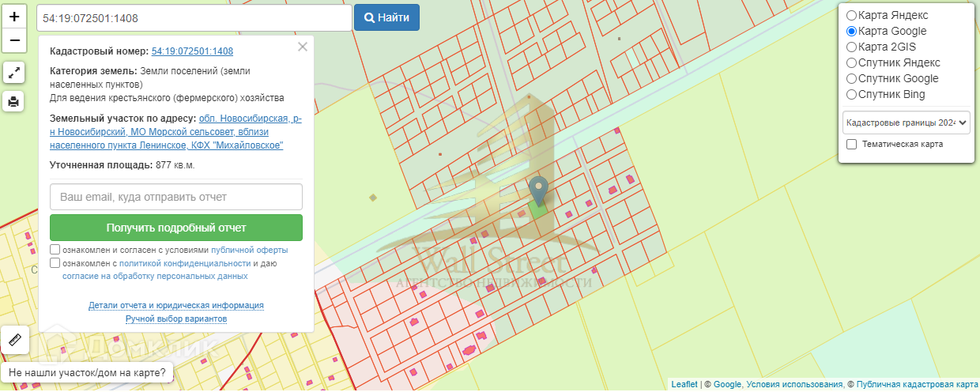Zoom in the map with plus button
The image size is (980, 392).
click(x=14, y=17)
